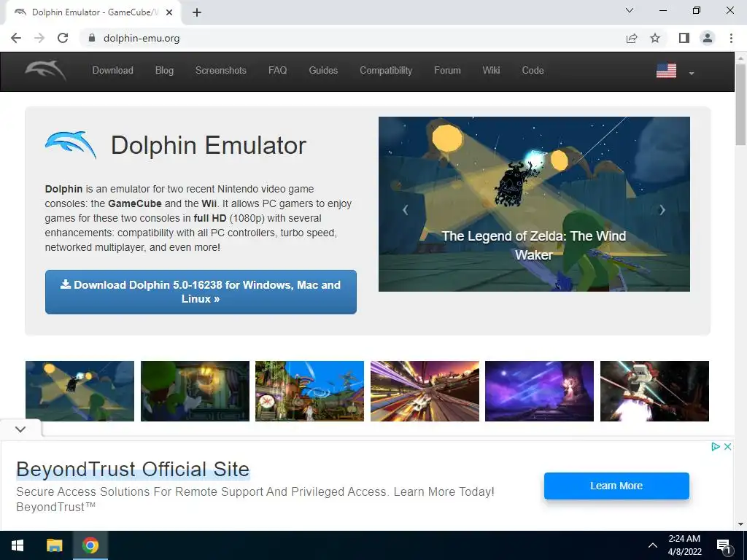Go to Screenshots page
The image size is (747, 560).
coord(220,71)
